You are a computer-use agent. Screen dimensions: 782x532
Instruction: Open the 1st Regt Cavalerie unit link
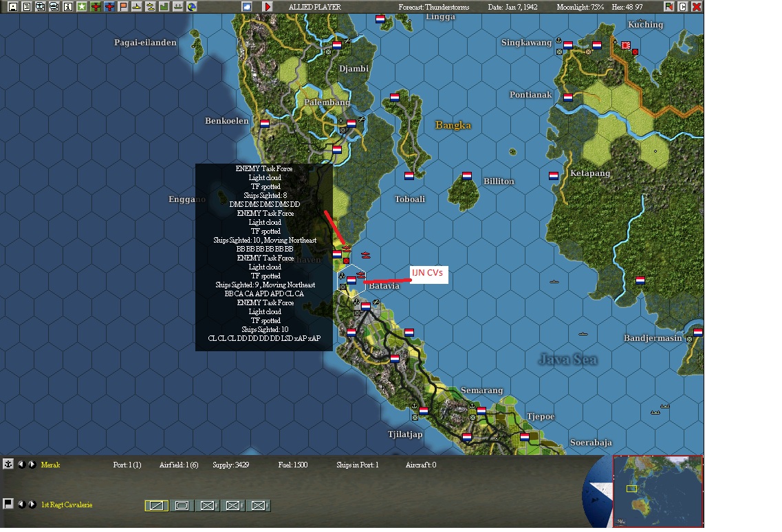[x=67, y=505]
